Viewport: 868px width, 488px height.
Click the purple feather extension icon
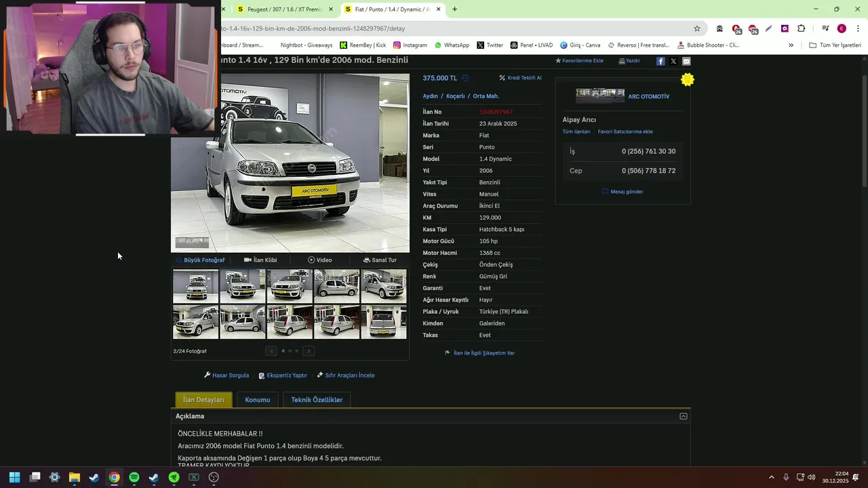click(x=768, y=28)
